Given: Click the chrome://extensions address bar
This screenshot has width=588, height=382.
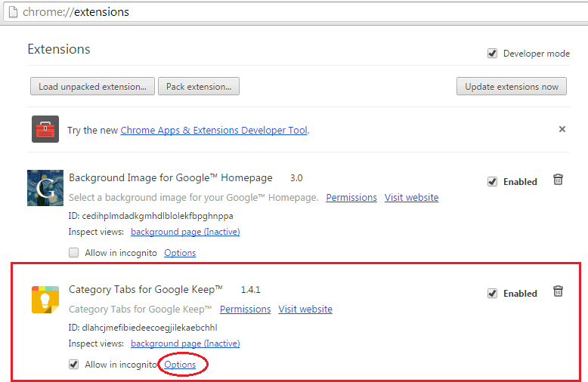Looking at the screenshot, I should (x=296, y=12).
